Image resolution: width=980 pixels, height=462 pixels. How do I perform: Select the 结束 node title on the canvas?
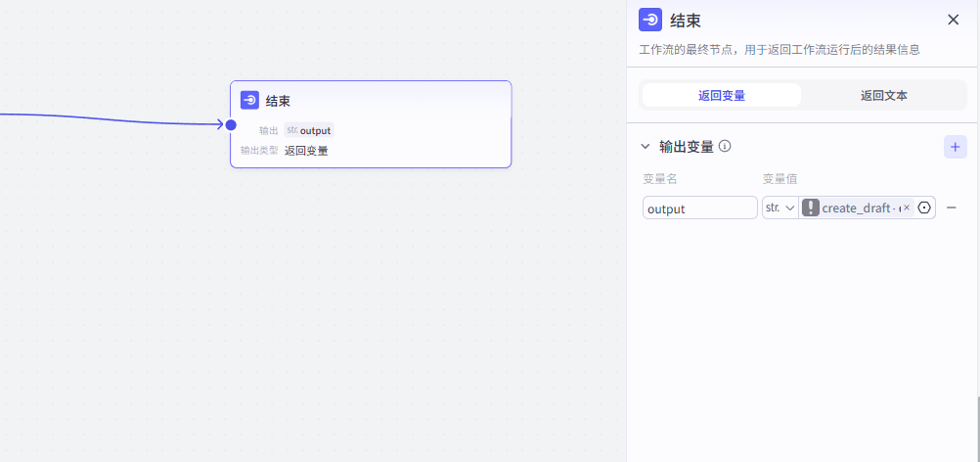278,101
